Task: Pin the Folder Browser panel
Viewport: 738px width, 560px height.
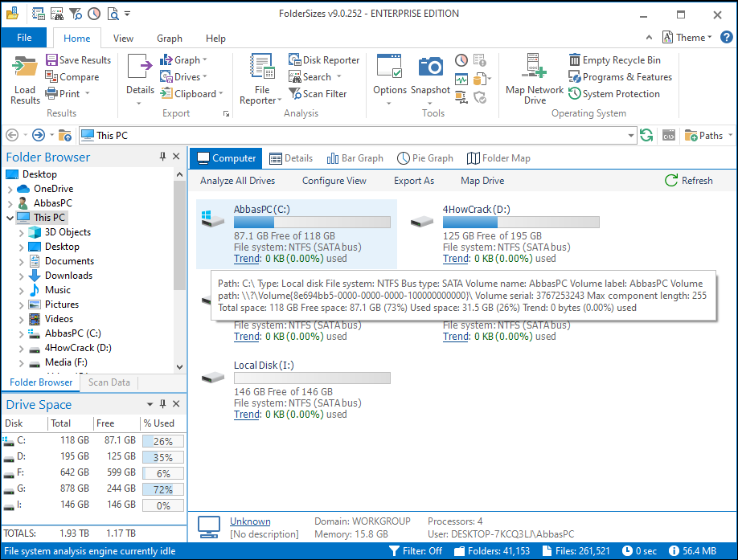Action: (x=163, y=157)
